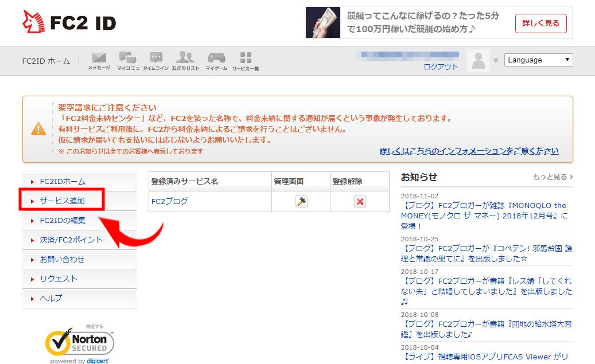Click もっと見る in お知らせ
The image size is (595, 364).
(x=553, y=177)
